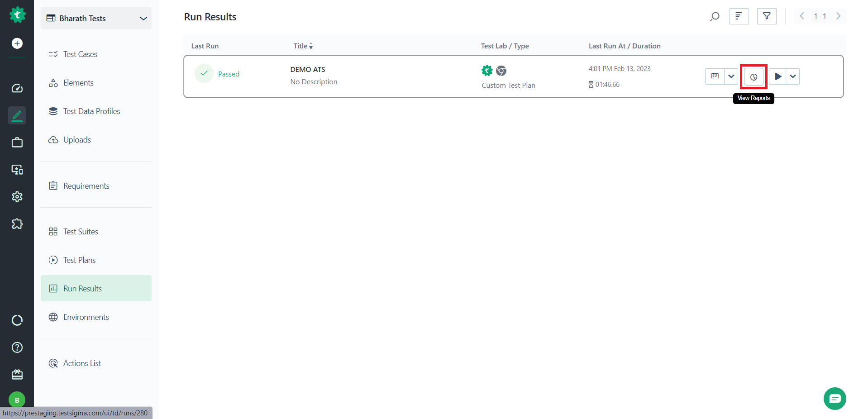Click the Testsigma Lab icon in DEMO ATS row
Screen dimensions: 868x419
coord(487,71)
